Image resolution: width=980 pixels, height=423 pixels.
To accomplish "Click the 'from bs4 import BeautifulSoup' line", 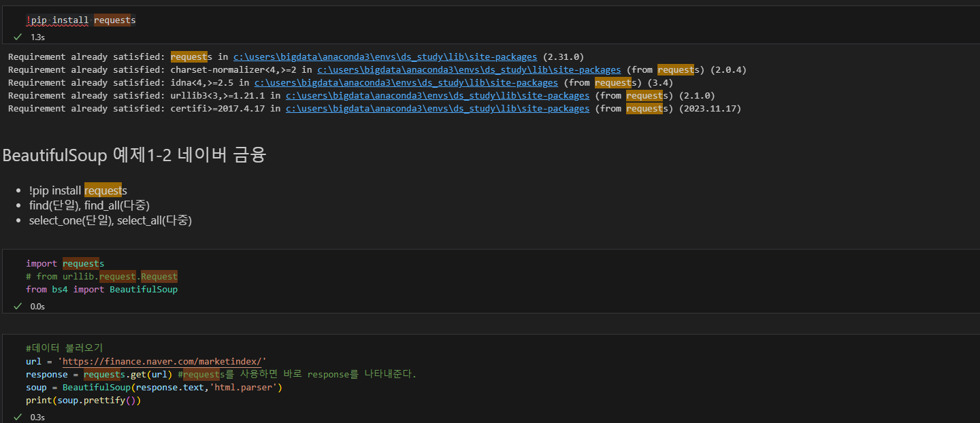I will pos(102,289).
